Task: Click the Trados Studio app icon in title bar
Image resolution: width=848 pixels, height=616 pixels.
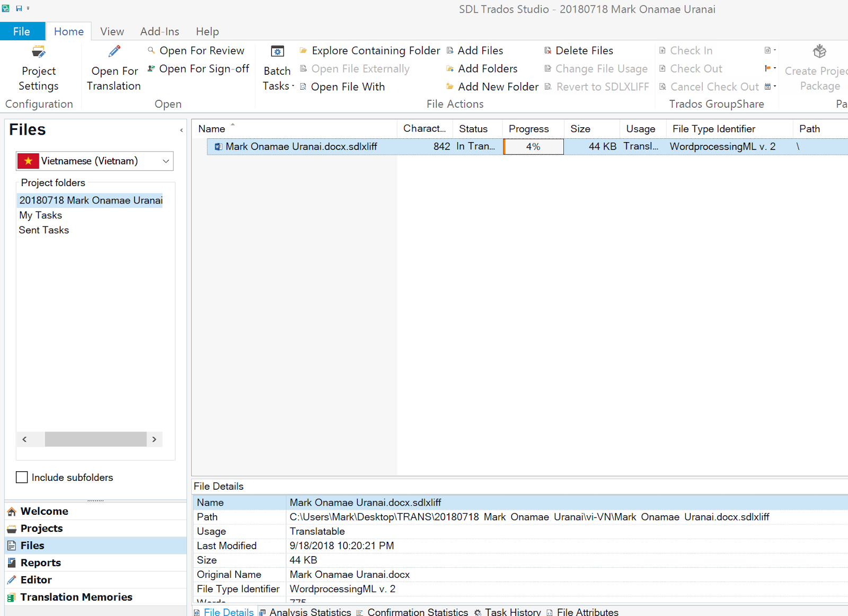Action: (x=6, y=8)
